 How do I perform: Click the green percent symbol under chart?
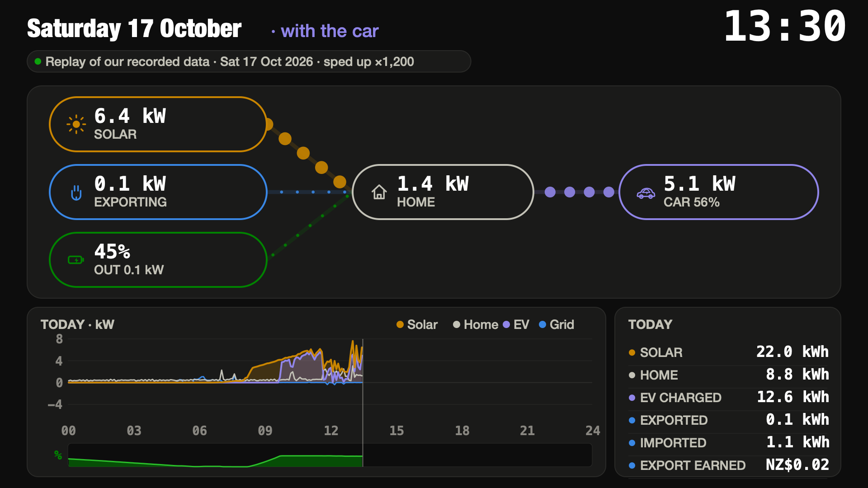point(58,455)
